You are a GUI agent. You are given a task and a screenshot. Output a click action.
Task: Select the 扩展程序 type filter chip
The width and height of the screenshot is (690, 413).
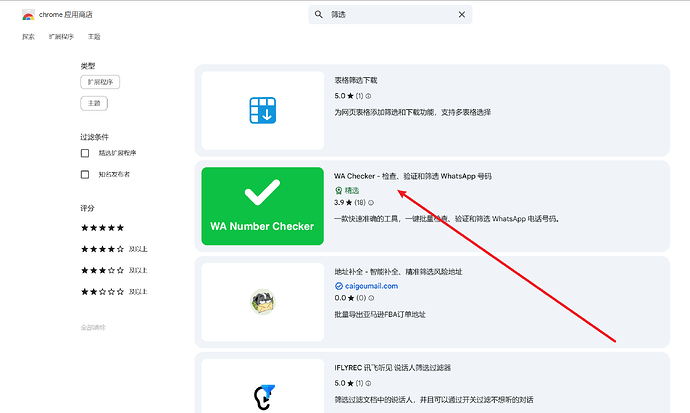coord(100,82)
